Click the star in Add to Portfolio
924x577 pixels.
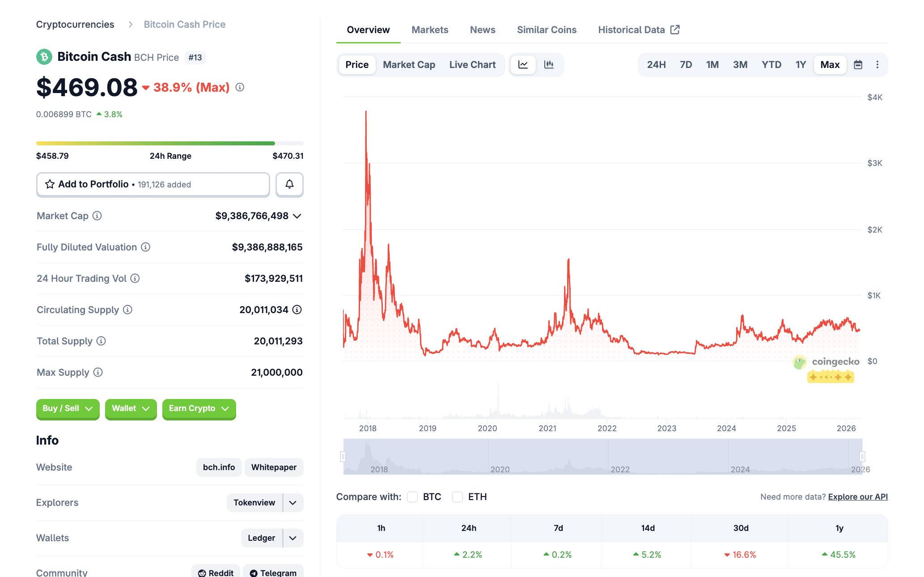[49, 184]
